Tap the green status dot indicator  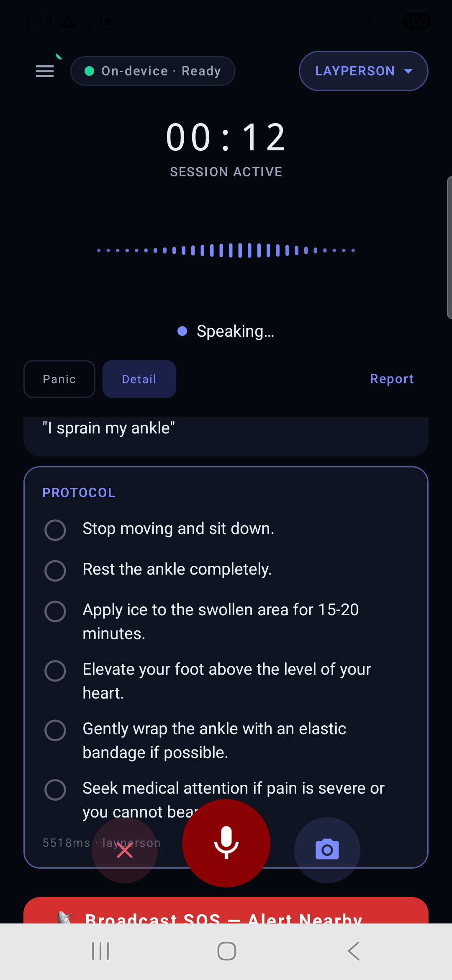89,71
